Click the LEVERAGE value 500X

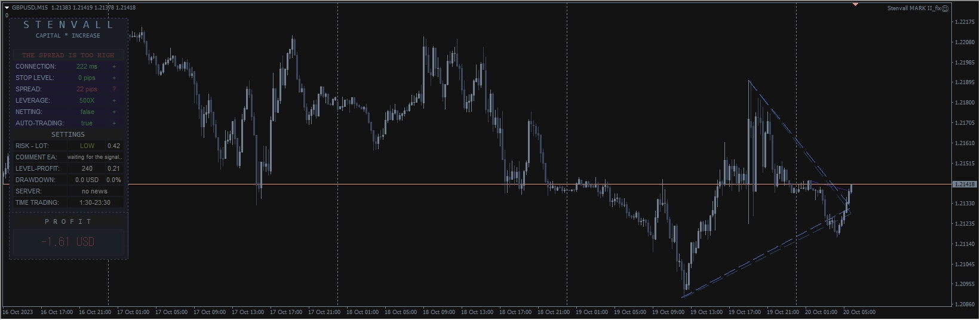(87, 100)
